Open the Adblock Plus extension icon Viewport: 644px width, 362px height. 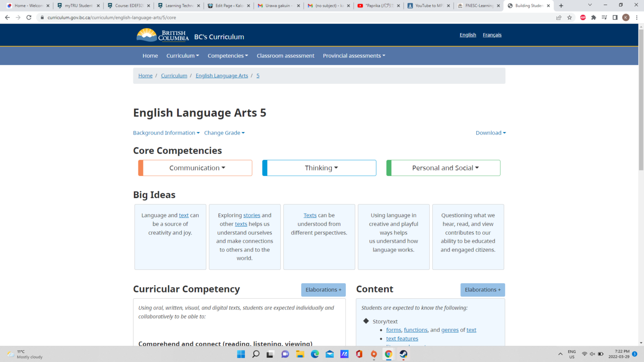(x=582, y=17)
